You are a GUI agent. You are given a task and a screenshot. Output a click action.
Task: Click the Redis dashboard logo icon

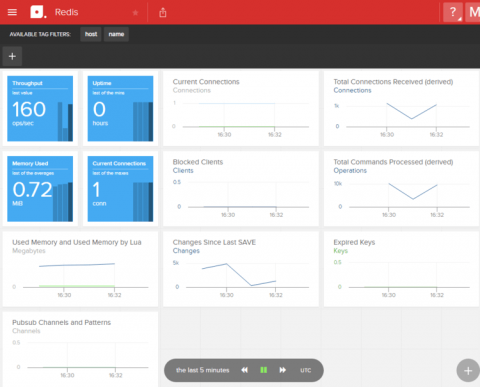pyautogui.click(x=38, y=12)
